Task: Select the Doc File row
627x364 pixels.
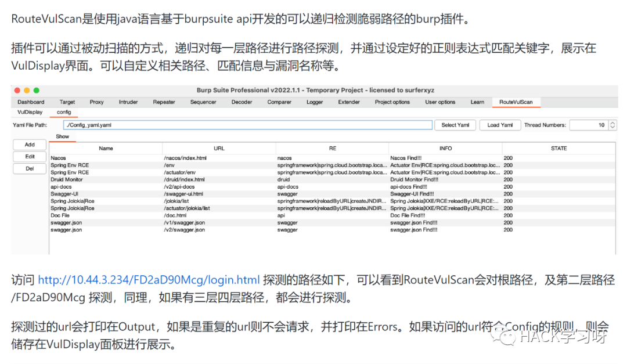Action: tap(332, 215)
